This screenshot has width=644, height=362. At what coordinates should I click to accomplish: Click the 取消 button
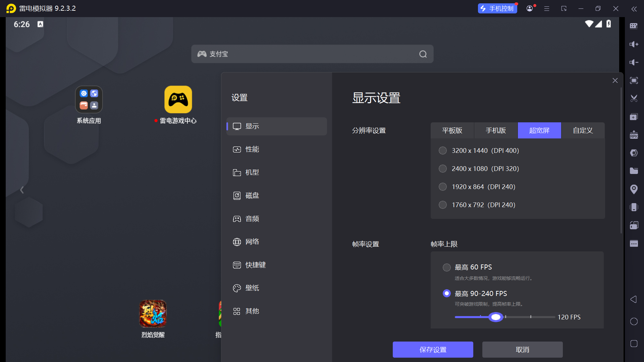click(x=522, y=350)
